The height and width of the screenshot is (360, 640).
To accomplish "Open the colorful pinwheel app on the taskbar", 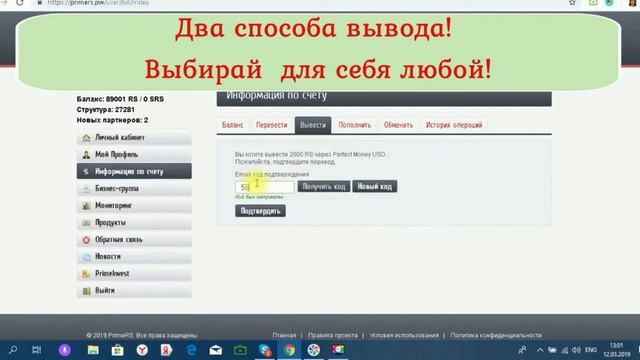I will point(313,350).
